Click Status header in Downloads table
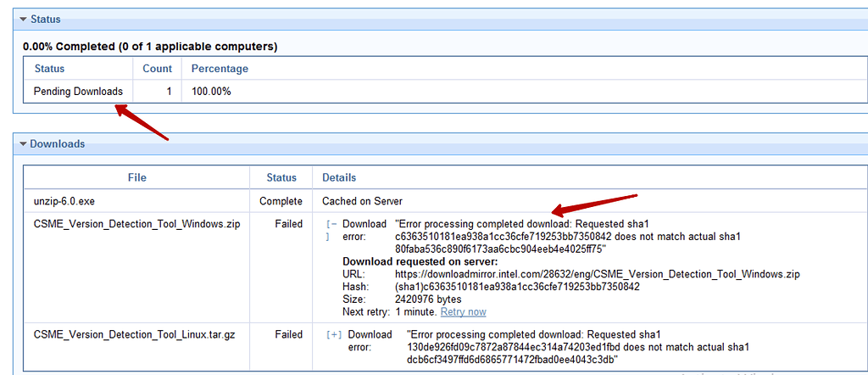The width and height of the screenshot is (868, 375). (x=281, y=177)
